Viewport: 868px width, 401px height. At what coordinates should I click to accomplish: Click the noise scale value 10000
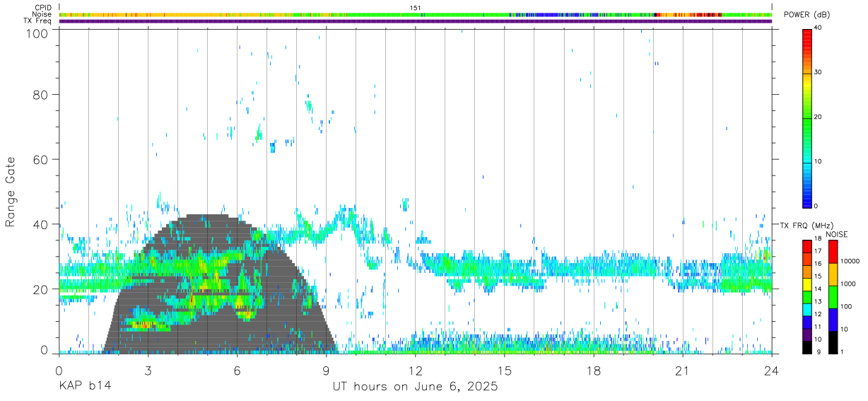click(x=849, y=262)
